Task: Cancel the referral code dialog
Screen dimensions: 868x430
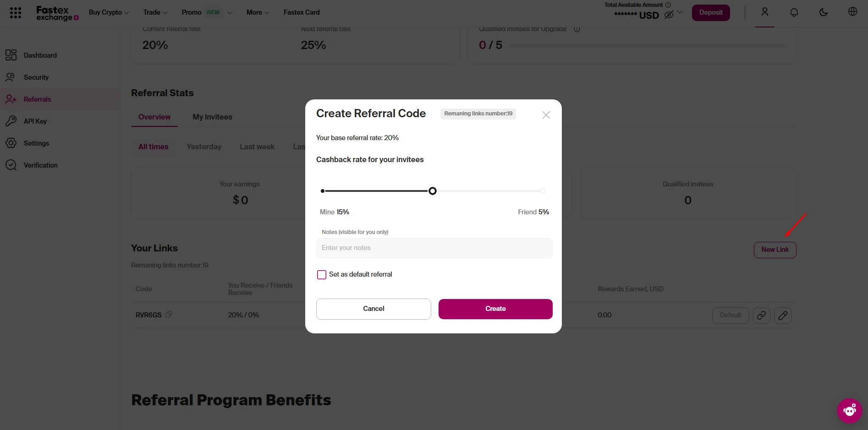Action: pos(374,309)
